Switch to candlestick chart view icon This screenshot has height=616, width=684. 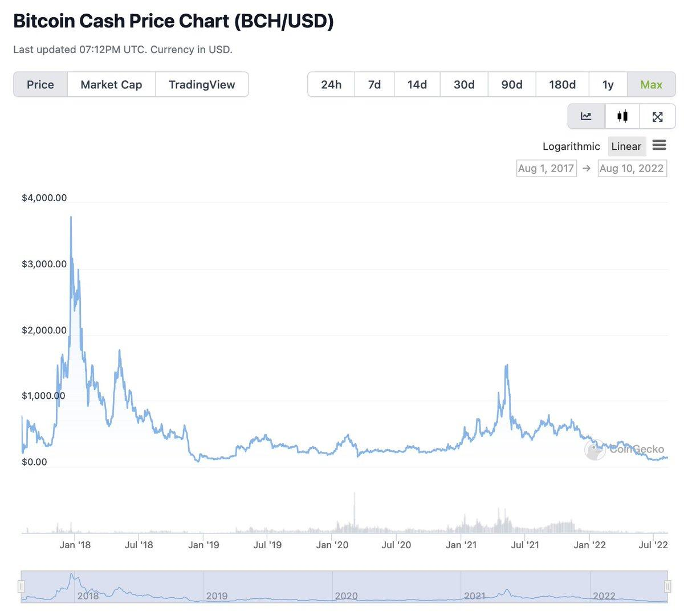tap(622, 117)
